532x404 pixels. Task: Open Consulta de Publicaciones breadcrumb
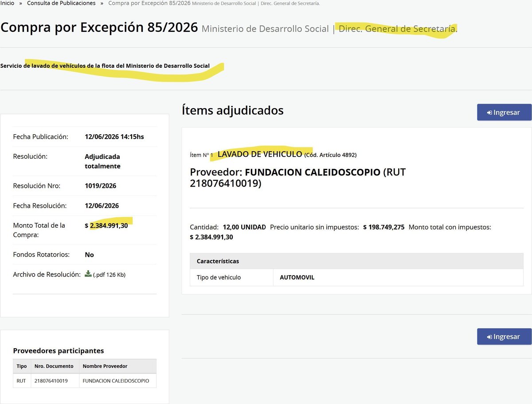pyautogui.click(x=61, y=3)
